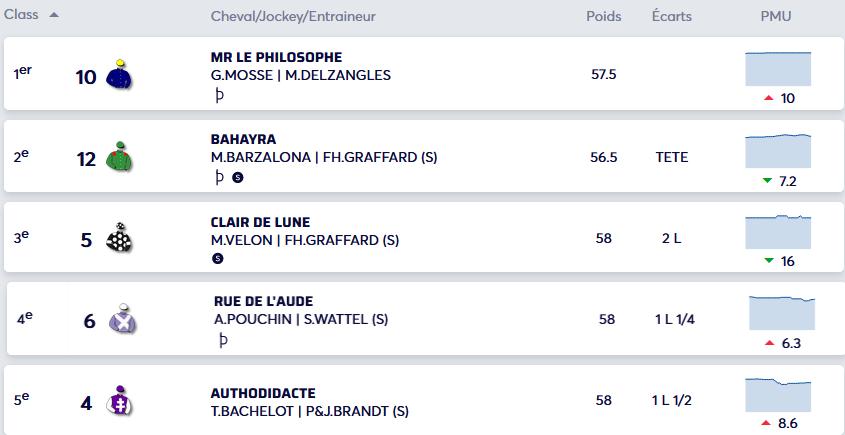Click the black S badge under Bahayra
Image resolution: width=845 pixels, height=435 pixels.
(237, 177)
